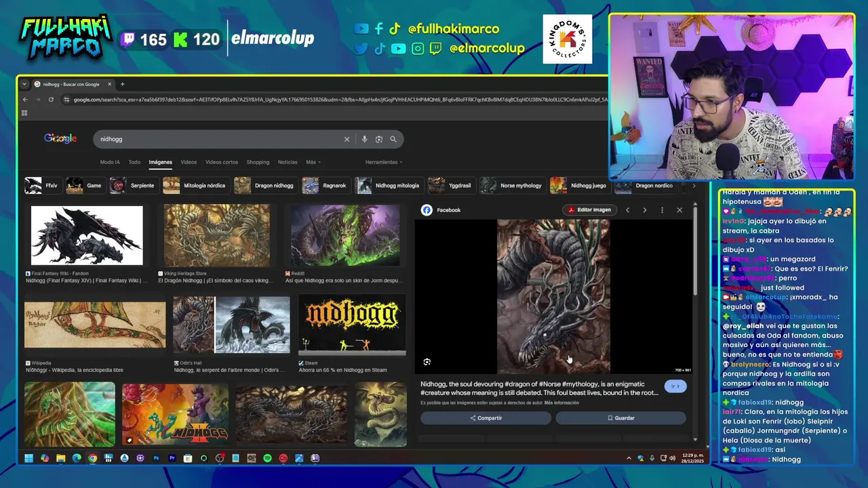
Task: Show more filter chips with right arrow
Action: click(x=693, y=186)
